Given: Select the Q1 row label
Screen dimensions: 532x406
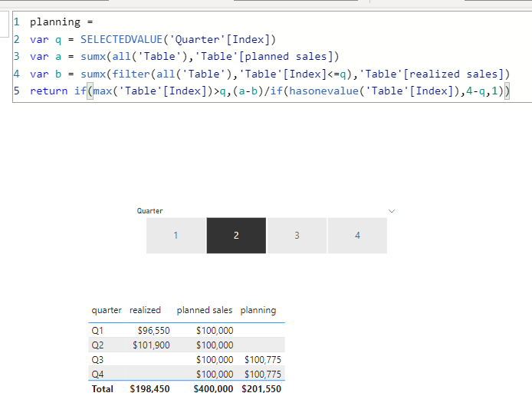Looking at the screenshot, I should click(x=97, y=331).
